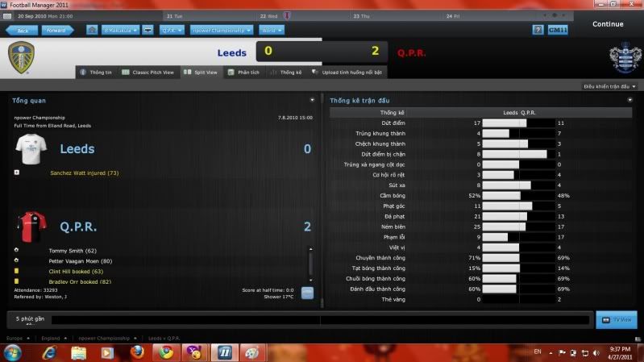Click Tommy Smith (62) goal entry
The image size is (644, 362).
click(x=73, y=251)
